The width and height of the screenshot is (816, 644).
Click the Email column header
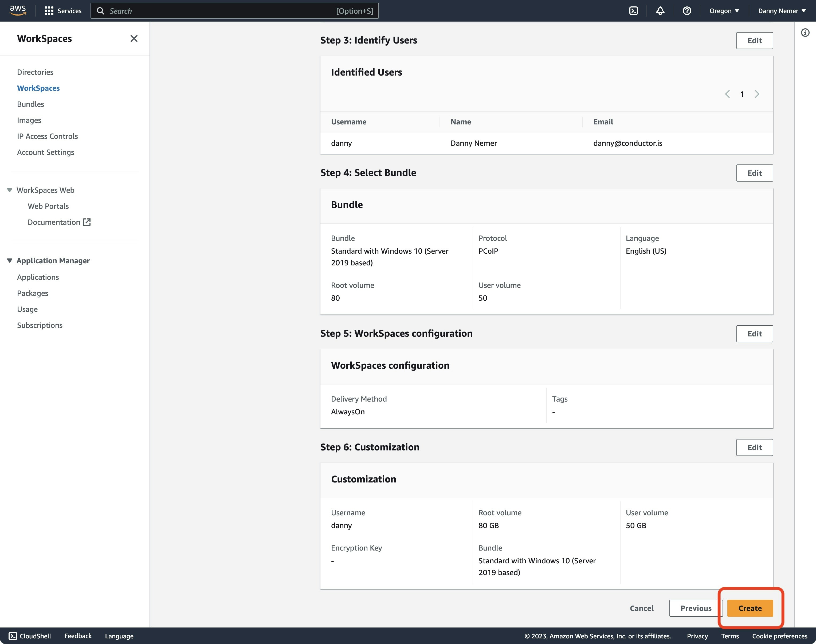point(603,122)
